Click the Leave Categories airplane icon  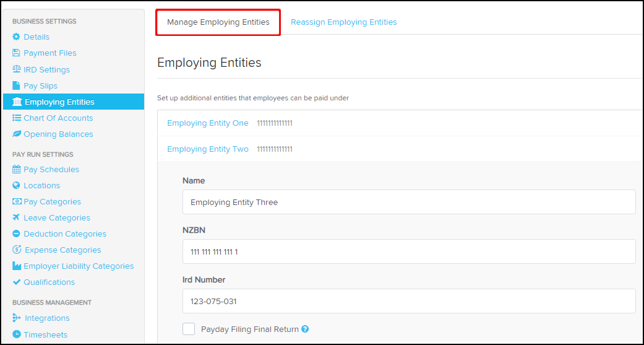click(x=16, y=217)
